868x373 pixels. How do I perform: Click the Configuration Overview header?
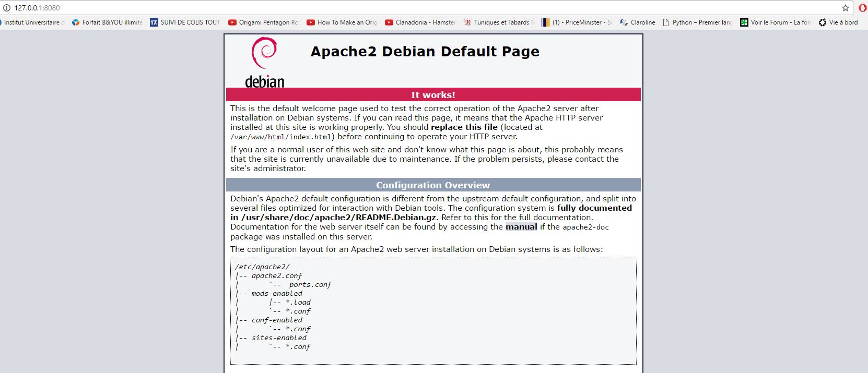point(433,185)
